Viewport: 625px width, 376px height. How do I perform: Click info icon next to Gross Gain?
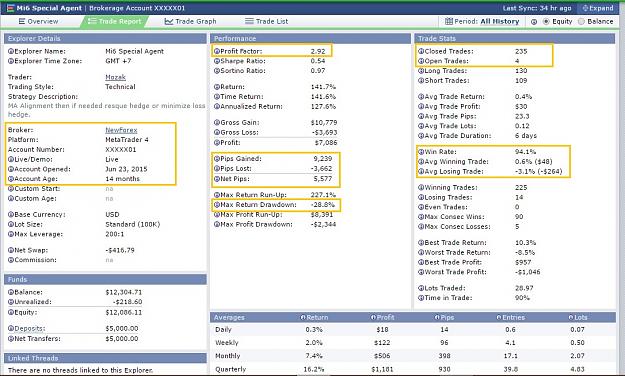point(217,123)
